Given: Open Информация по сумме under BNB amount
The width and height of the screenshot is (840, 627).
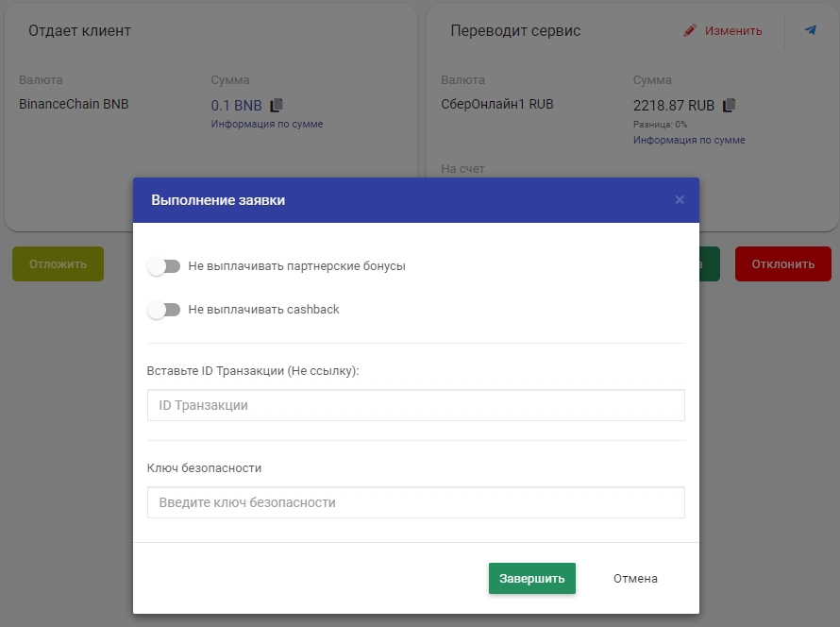Looking at the screenshot, I should (267, 124).
